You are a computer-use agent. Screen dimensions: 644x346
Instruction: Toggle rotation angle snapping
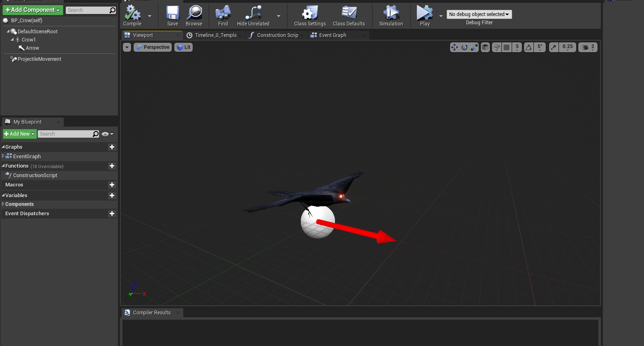pyautogui.click(x=529, y=47)
